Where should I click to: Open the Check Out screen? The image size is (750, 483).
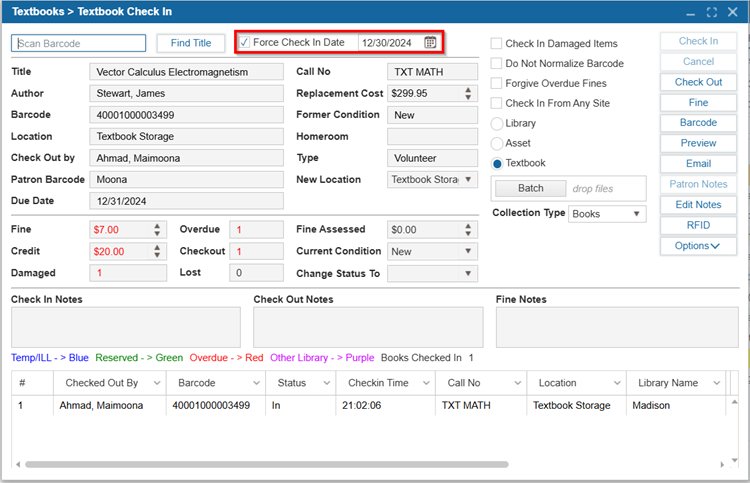(x=698, y=82)
